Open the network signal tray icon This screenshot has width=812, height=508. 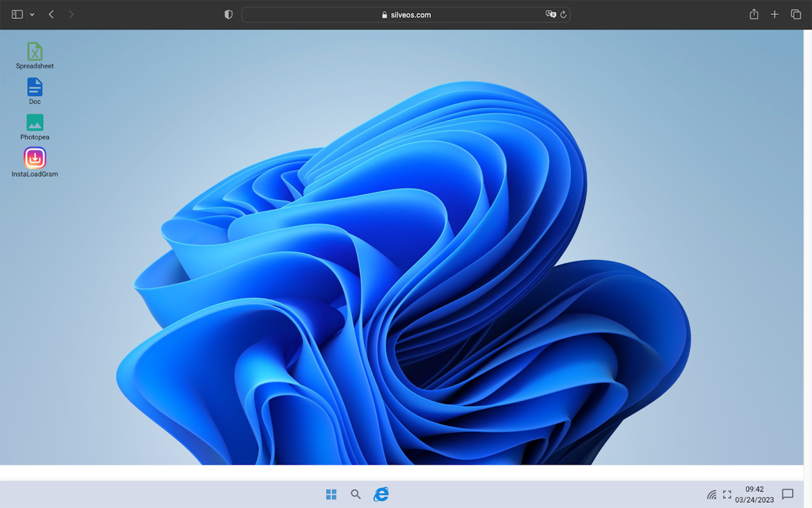[x=712, y=495]
